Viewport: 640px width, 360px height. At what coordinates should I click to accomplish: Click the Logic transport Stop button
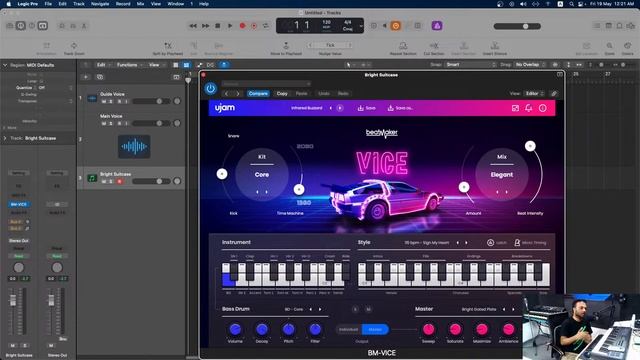pos(218,26)
